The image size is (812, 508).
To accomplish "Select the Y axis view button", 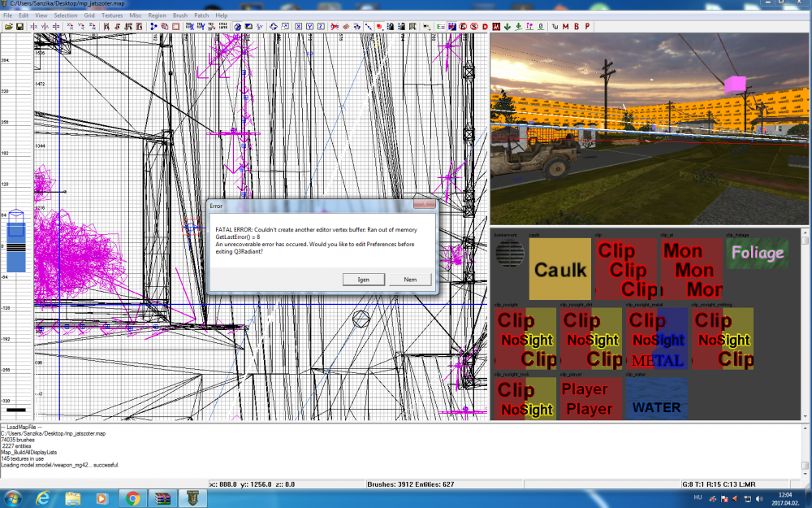I will click(x=310, y=26).
